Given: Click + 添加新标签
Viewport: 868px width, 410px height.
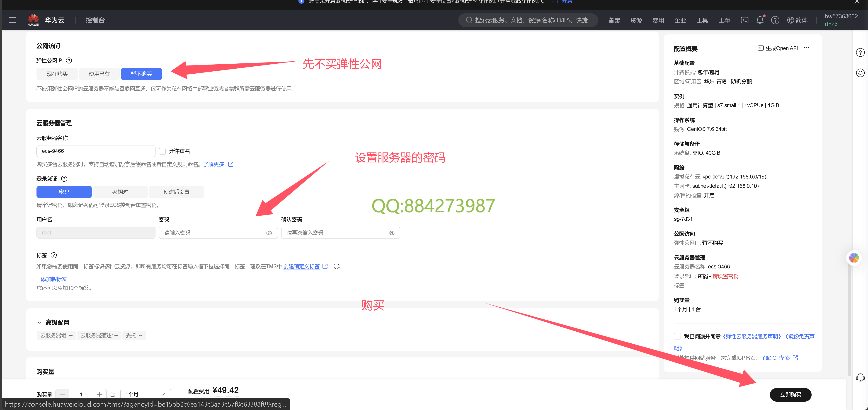Looking at the screenshot, I should pos(51,279).
